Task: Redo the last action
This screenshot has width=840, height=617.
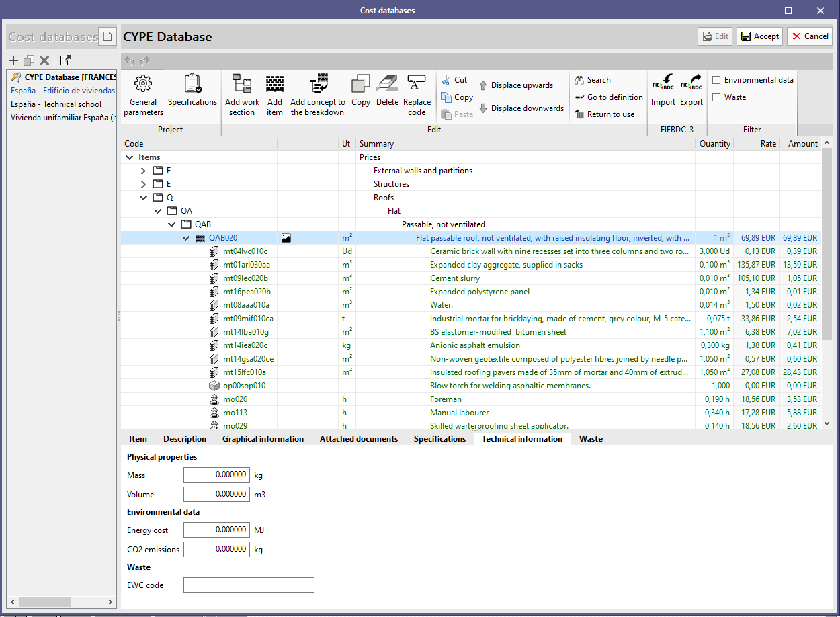Action: (144, 61)
